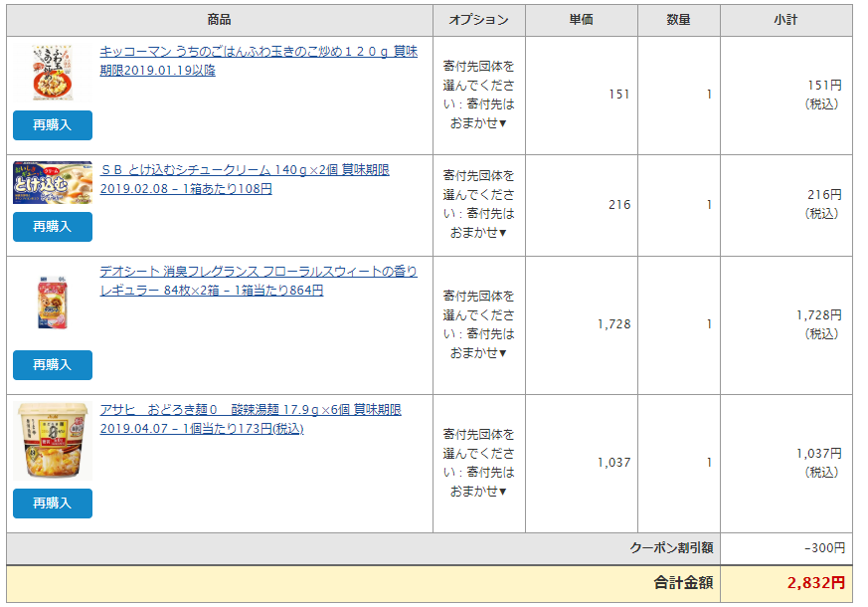
Task: Open アサヒ おどろき麺 酸辣湯麺 product link
Action: (251, 419)
